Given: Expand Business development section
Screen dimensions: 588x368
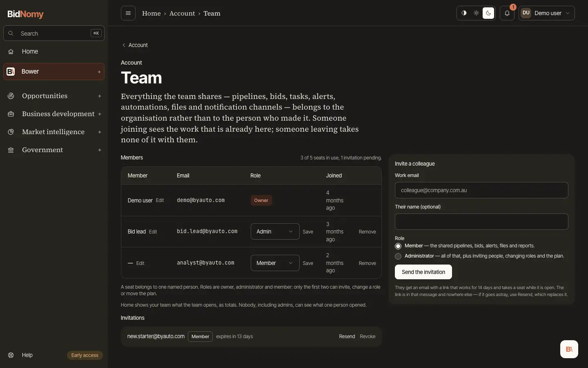Looking at the screenshot, I should (100, 114).
